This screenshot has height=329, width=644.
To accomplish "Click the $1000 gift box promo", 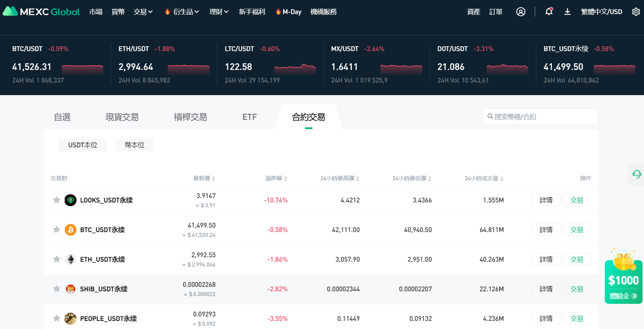I will tap(624, 276).
